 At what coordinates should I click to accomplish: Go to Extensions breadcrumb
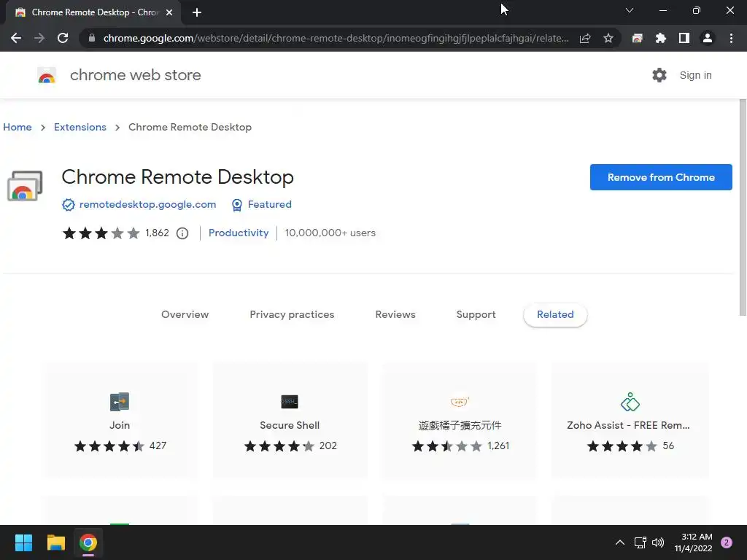[x=80, y=127]
